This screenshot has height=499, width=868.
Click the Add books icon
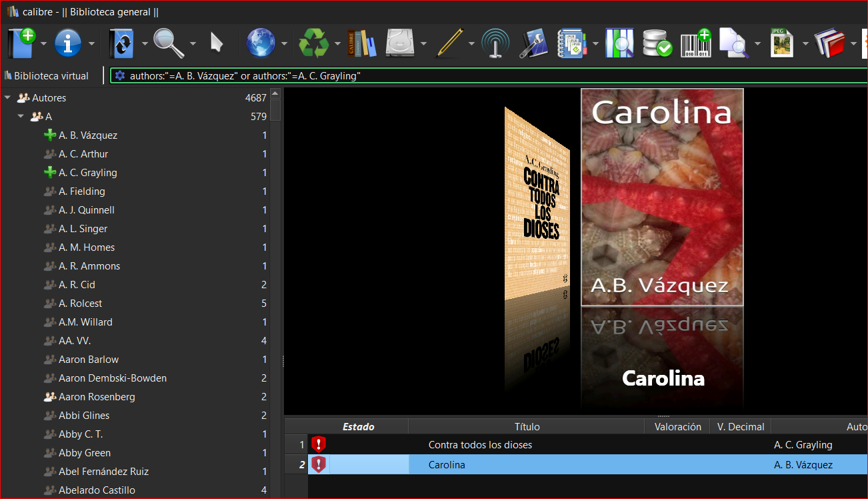(x=21, y=43)
